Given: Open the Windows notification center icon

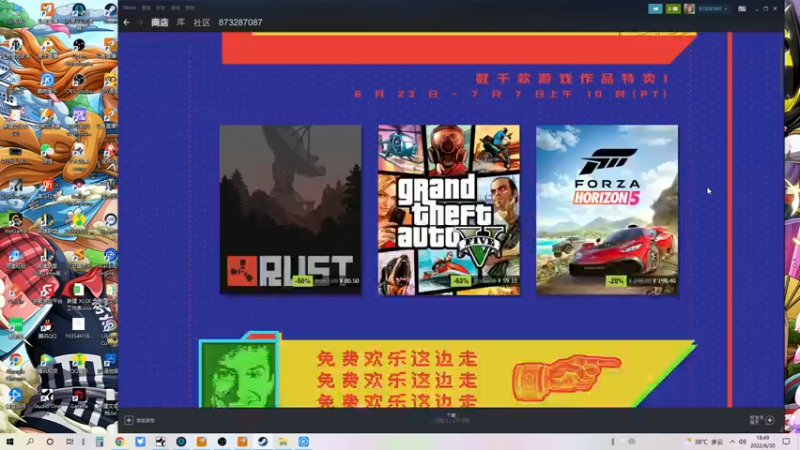Looking at the screenshot, I should point(787,442).
